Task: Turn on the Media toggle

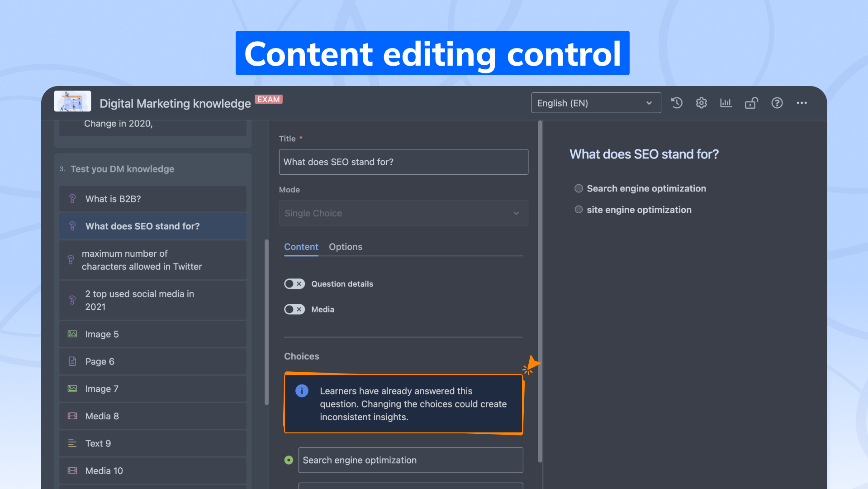Action: (x=294, y=309)
